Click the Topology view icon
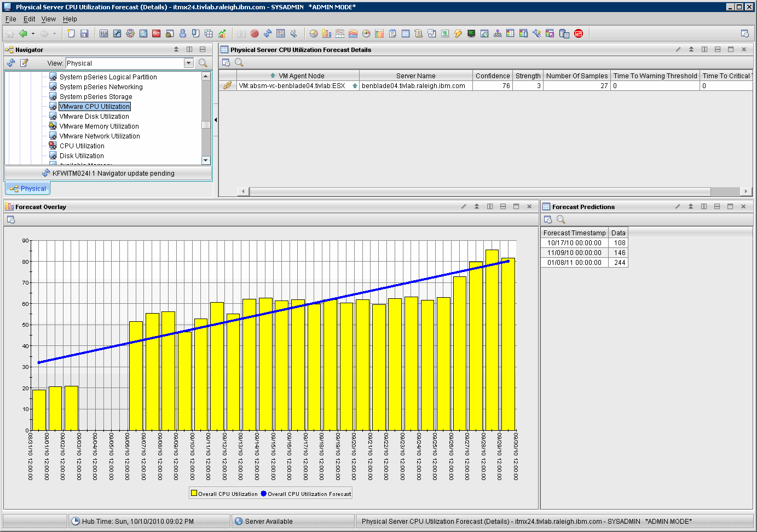757x532 pixels. click(498, 33)
